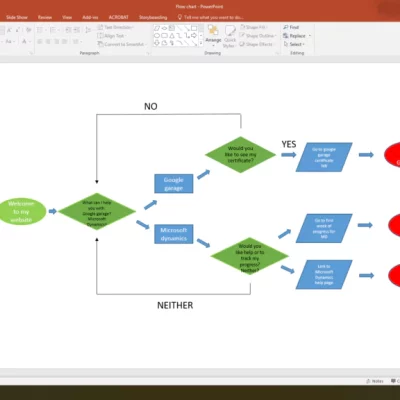This screenshot has width=400, height=400.
Task: Choose the right arrow shape in gallery
Action: click(x=193, y=35)
